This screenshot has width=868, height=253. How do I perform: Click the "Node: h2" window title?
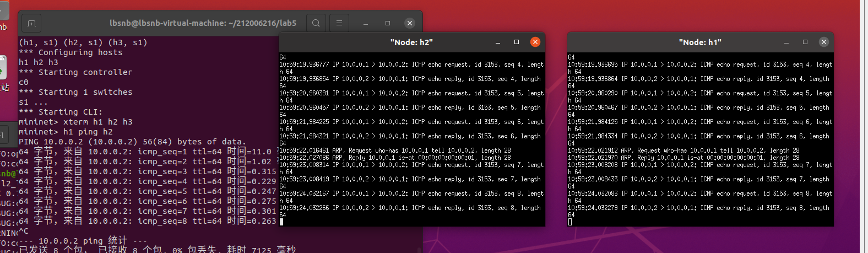coord(411,42)
